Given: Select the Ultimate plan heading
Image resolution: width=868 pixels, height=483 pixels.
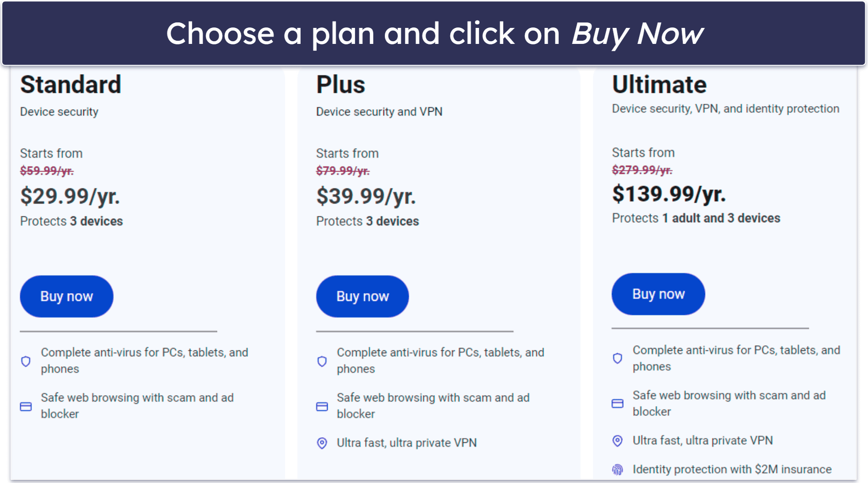Looking at the screenshot, I should [659, 85].
